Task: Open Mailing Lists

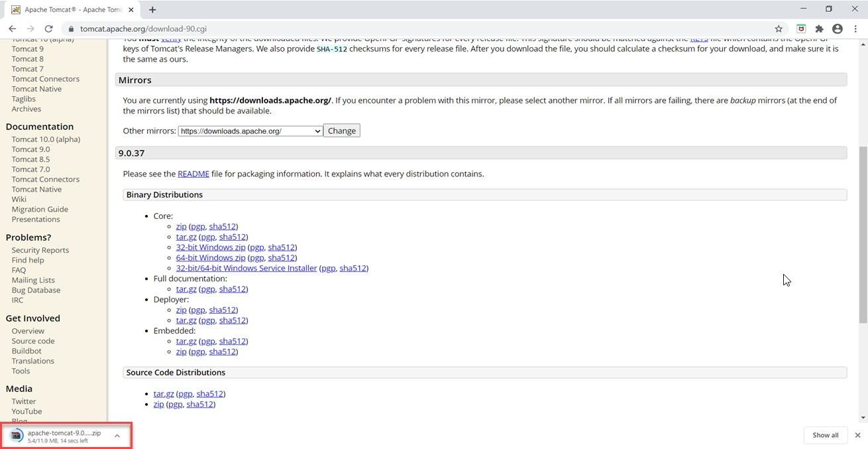Action: 33,280
